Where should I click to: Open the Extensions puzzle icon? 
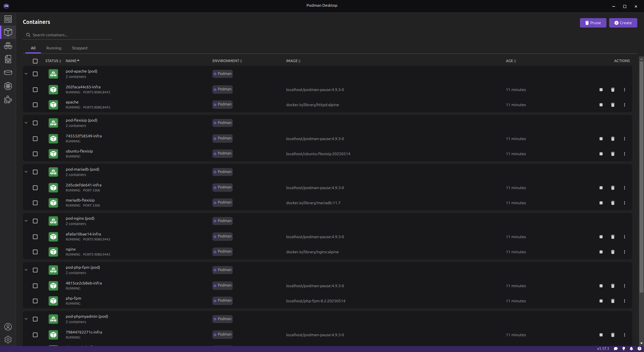point(8,99)
